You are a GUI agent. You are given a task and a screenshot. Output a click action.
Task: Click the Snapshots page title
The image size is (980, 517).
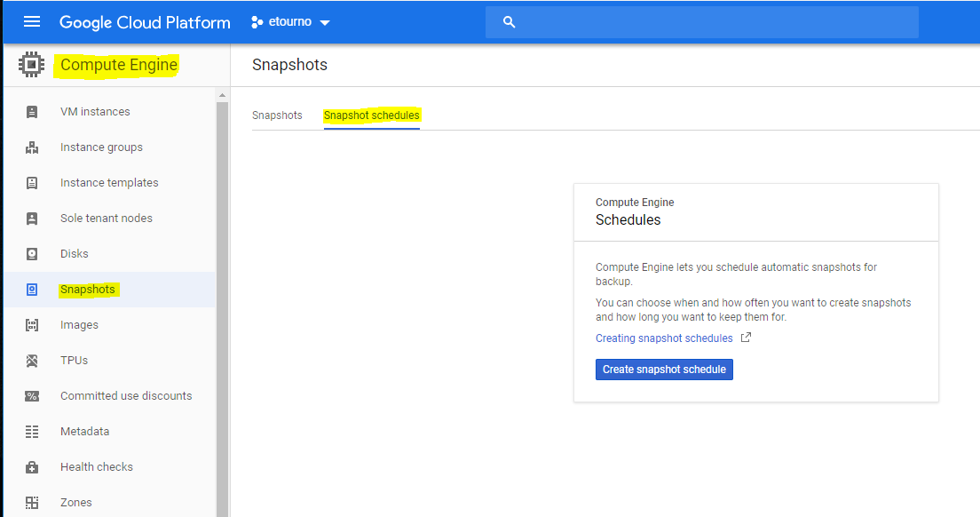coord(289,65)
